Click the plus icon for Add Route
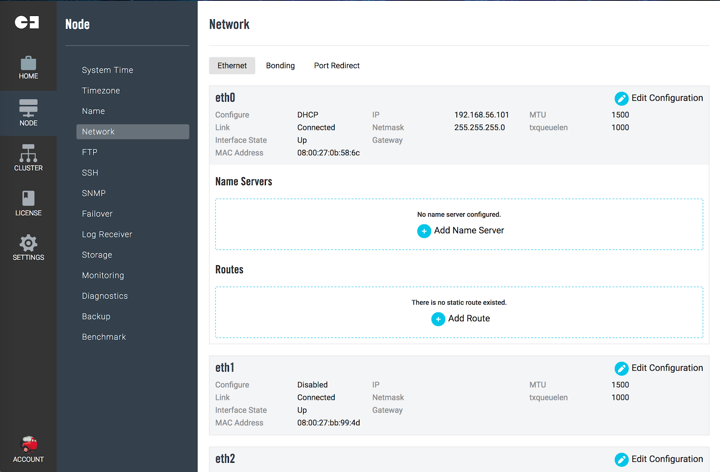720x472 pixels. 438,319
